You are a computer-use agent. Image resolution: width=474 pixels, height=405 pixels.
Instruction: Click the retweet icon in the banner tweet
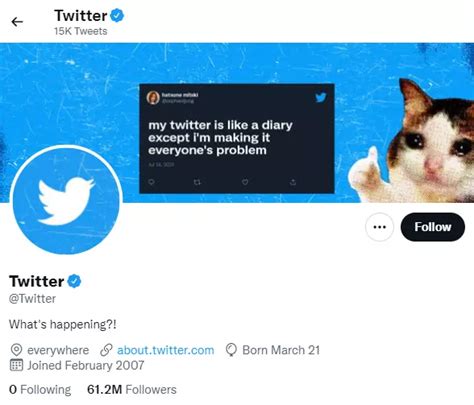(x=197, y=182)
